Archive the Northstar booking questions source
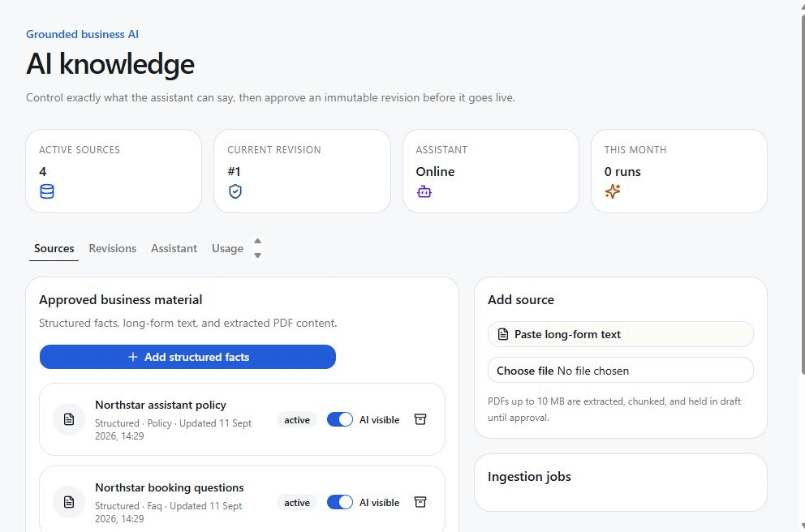Screen dimensions: 805x532 [x=420, y=502]
